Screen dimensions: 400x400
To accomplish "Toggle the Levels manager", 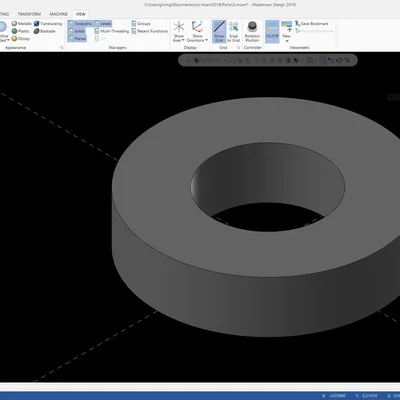I will [103, 24].
